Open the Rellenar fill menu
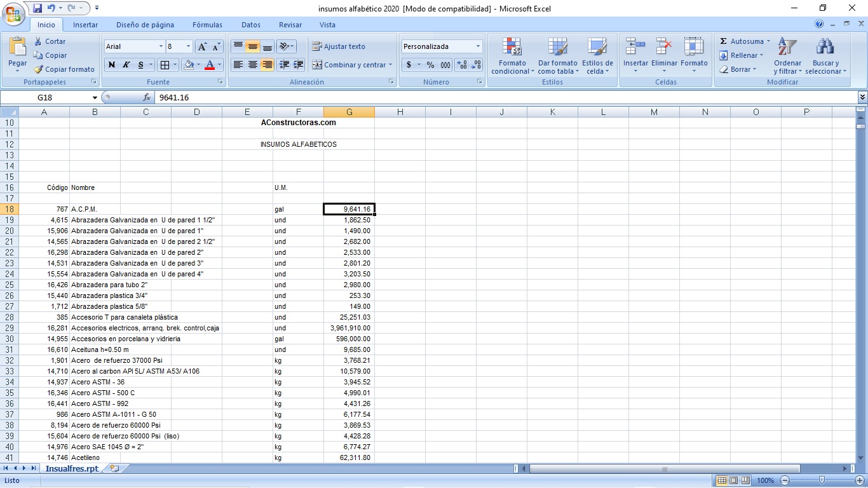This screenshot has width=868, height=488. 742,55
